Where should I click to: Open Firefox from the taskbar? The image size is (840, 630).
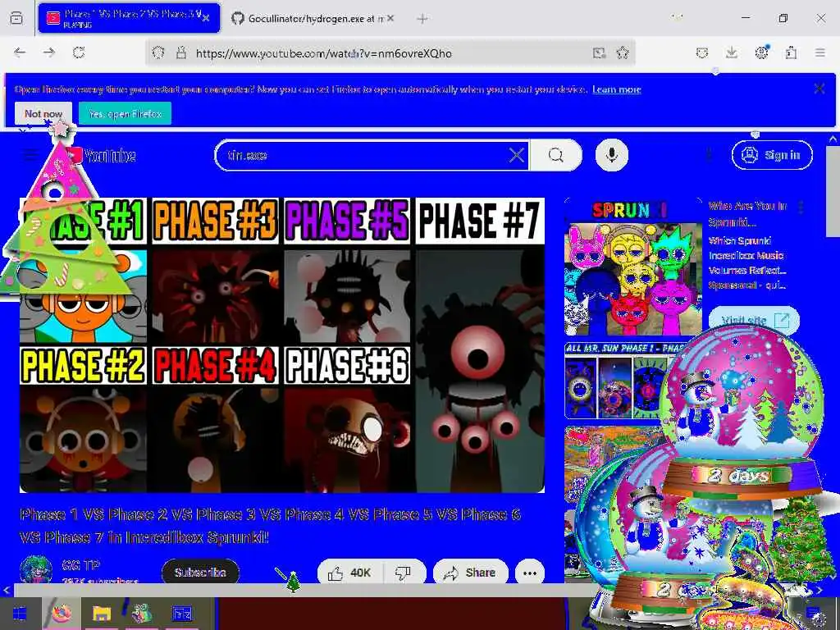(x=61, y=614)
